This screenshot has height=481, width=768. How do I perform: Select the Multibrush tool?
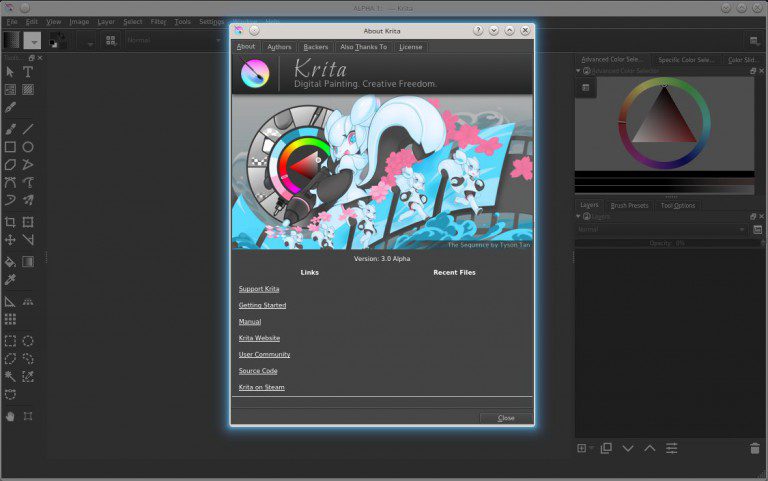pyautogui.click(x=28, y=200)
